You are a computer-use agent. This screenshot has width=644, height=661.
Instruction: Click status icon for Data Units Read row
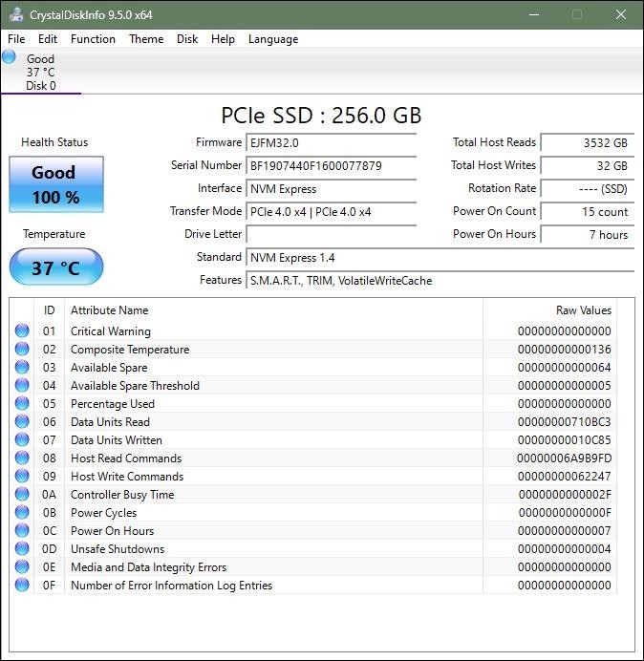coord(22,421)
